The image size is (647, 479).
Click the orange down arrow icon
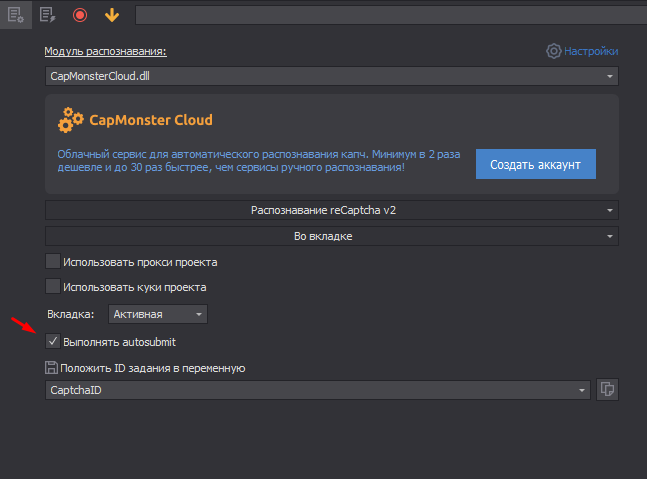(112, 15)
